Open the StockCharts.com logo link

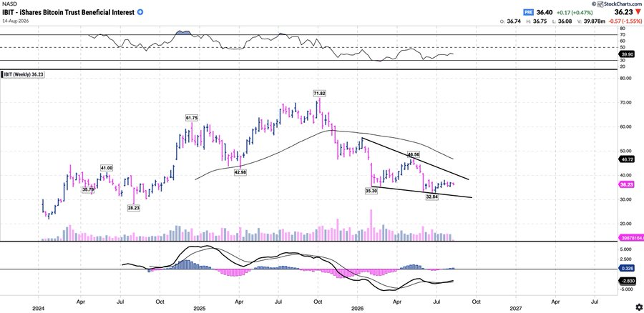point(620,4)
